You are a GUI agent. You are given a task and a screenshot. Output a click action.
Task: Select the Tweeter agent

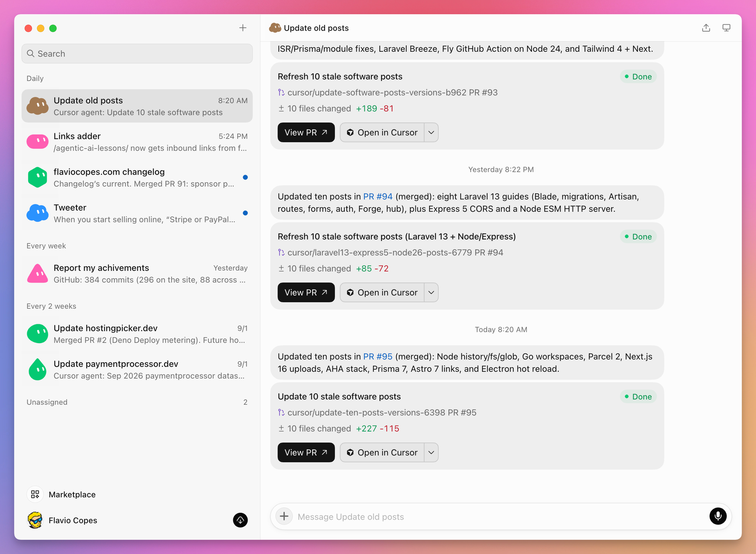(137, 213)
